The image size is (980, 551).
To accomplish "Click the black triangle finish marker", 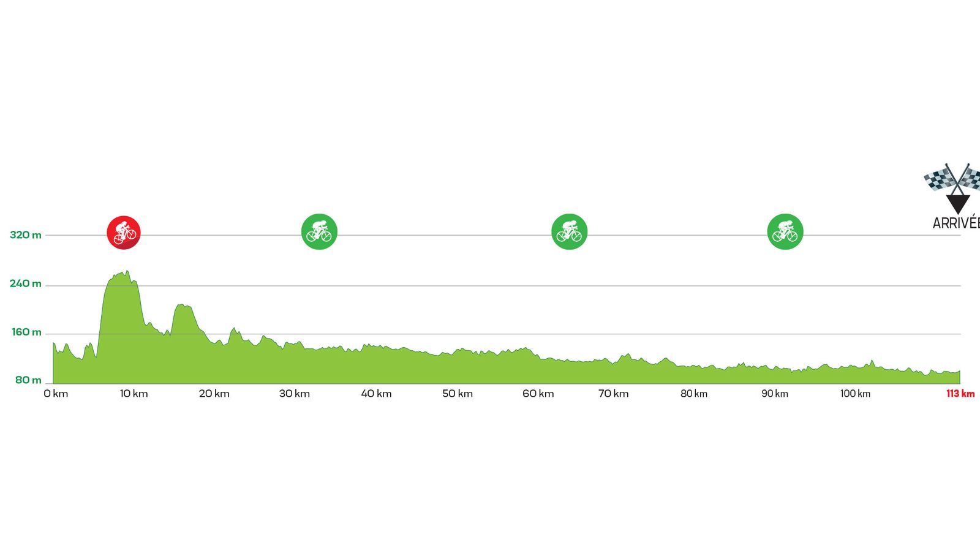I will tap(957, 203).
